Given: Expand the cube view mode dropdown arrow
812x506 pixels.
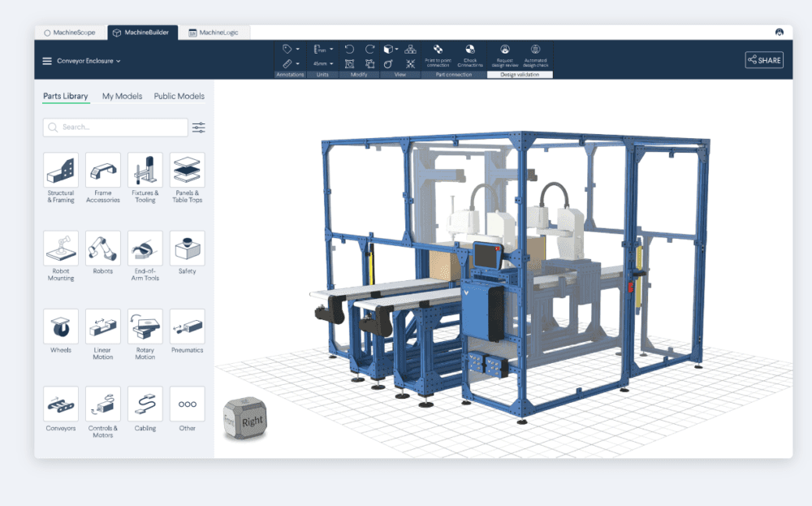Looking at the screenshot, I should click(396, 50).
